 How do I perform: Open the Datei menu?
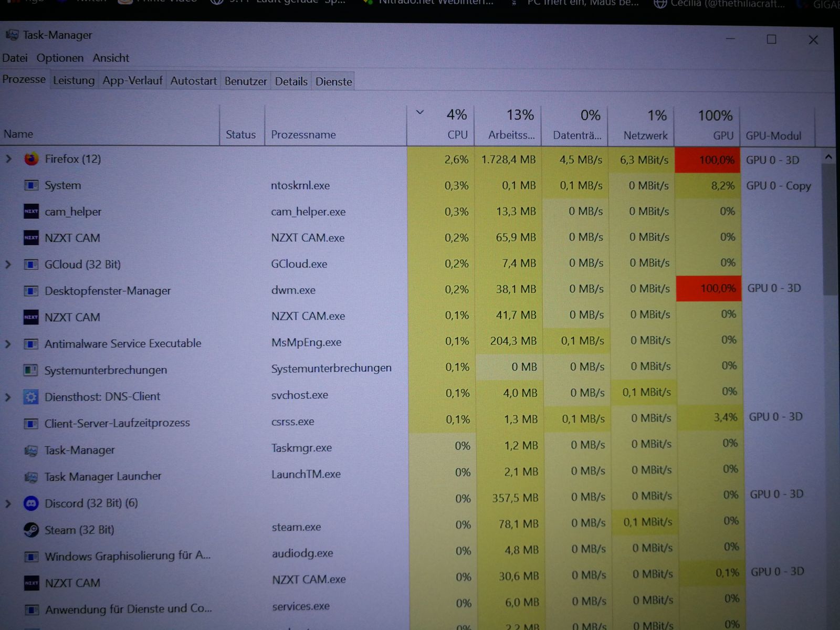pos(15,58)
